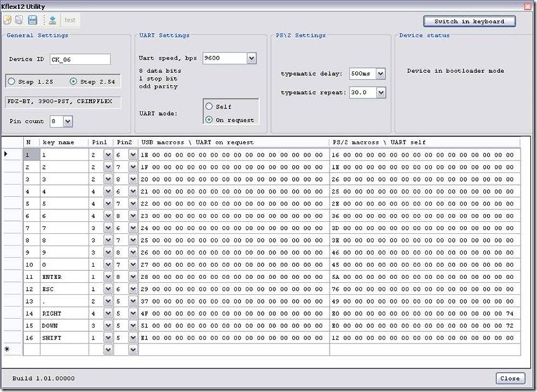Click the new-row asterisk row header
The height and width of the screenshot is (392, 537).
pyautogui.click(x=13, y=350)
